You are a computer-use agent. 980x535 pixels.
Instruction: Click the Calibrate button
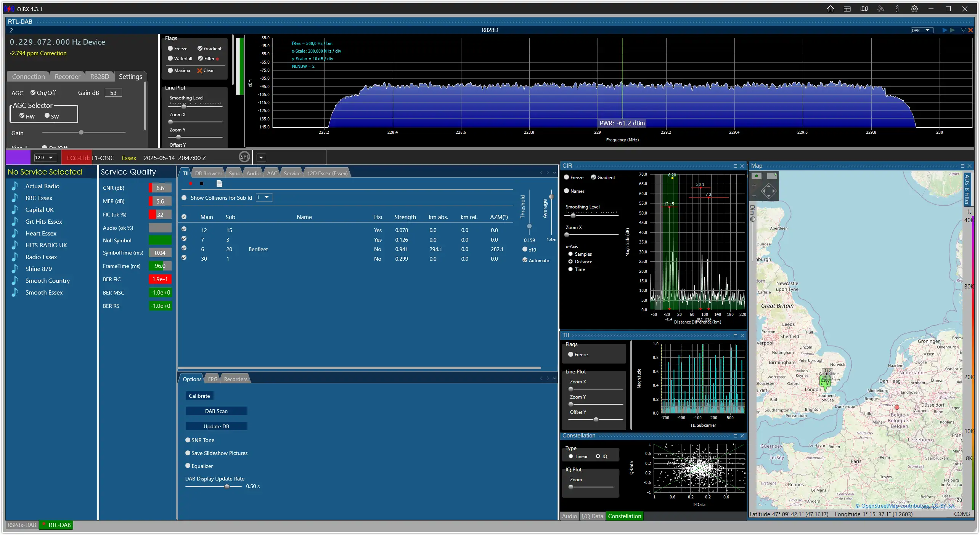coord(199,396)
